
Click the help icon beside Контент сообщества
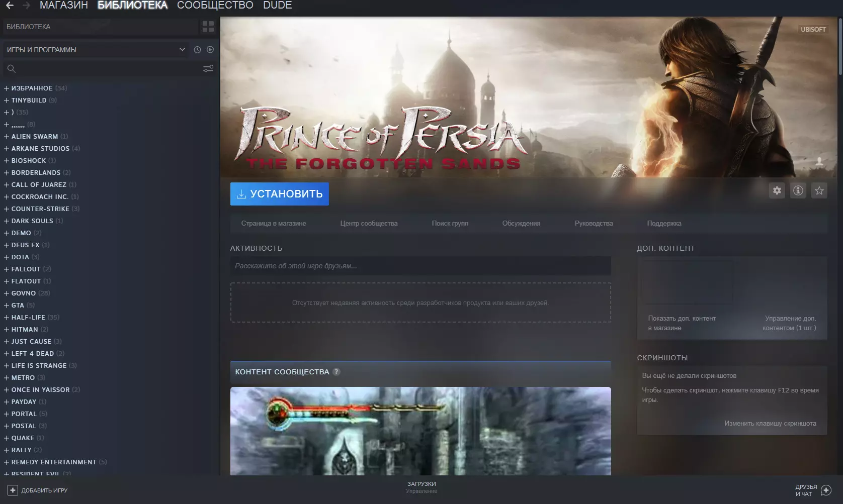[x=336, y=372]
